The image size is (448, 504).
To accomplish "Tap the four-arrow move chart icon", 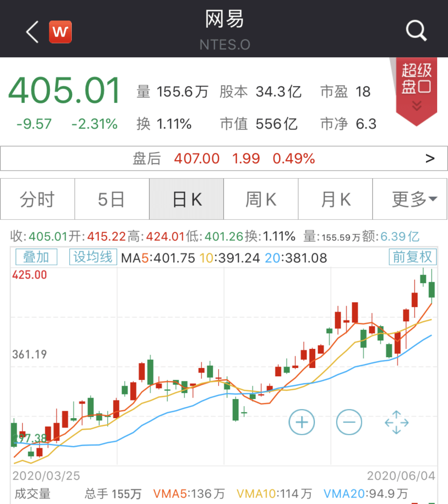I will (x=397, y=422).
